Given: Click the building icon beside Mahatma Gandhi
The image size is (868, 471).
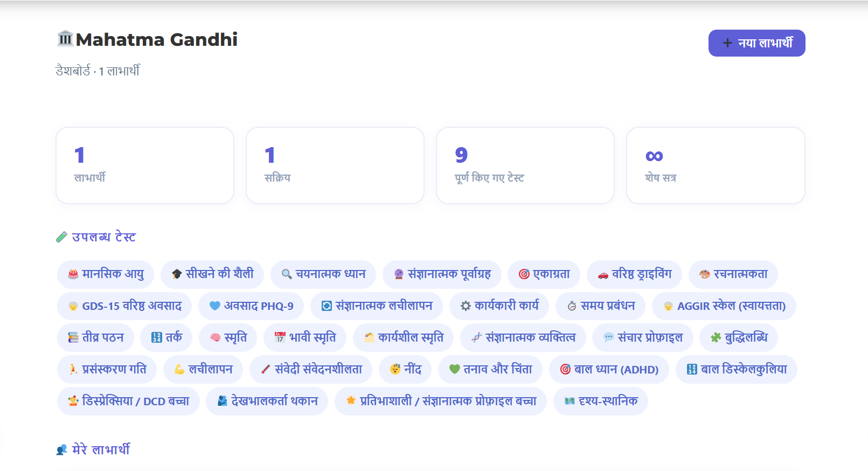Looking at the screenshot, I should pyautogui.click(x=65, y=38).
